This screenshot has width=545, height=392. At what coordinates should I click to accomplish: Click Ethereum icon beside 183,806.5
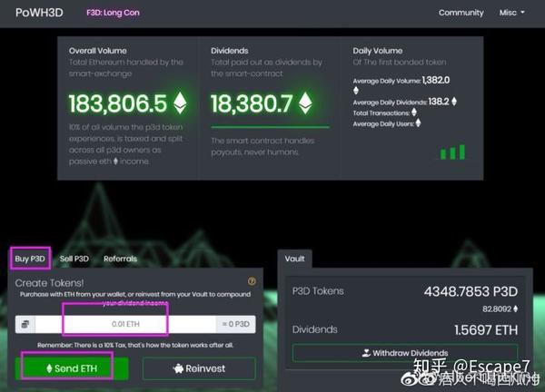pyautogui.click(x=180, y=103)
